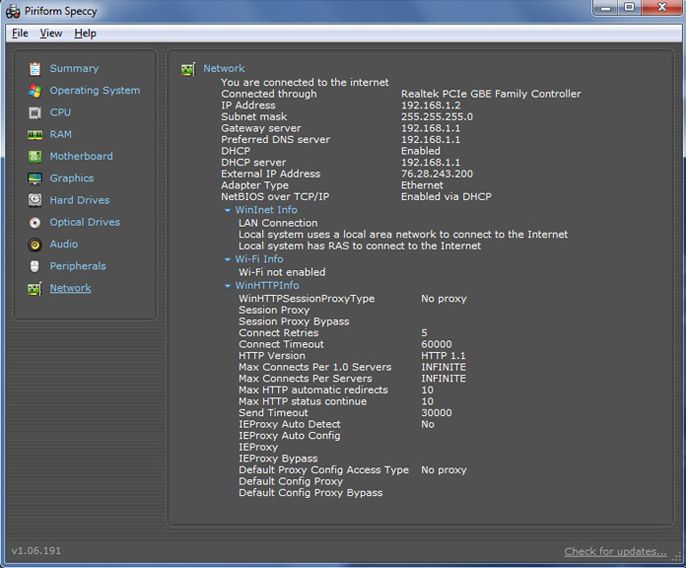This screenshot has width=686, height=568.
Task: Click the Network card icon in sidebar
Action: tap(35, 288)
